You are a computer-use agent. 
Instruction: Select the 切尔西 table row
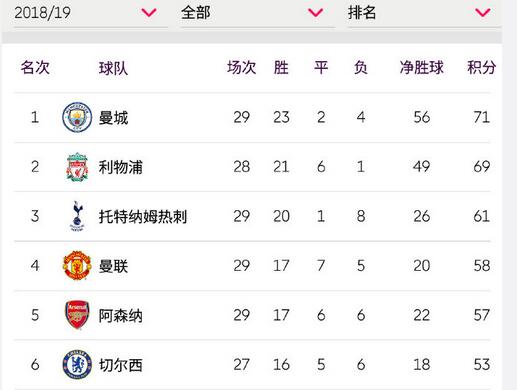pos(252,364)
